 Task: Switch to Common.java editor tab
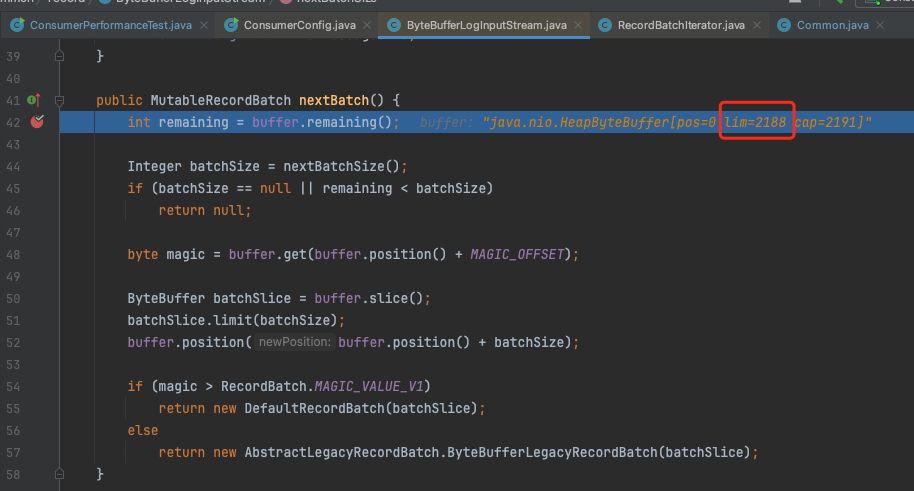832,25
